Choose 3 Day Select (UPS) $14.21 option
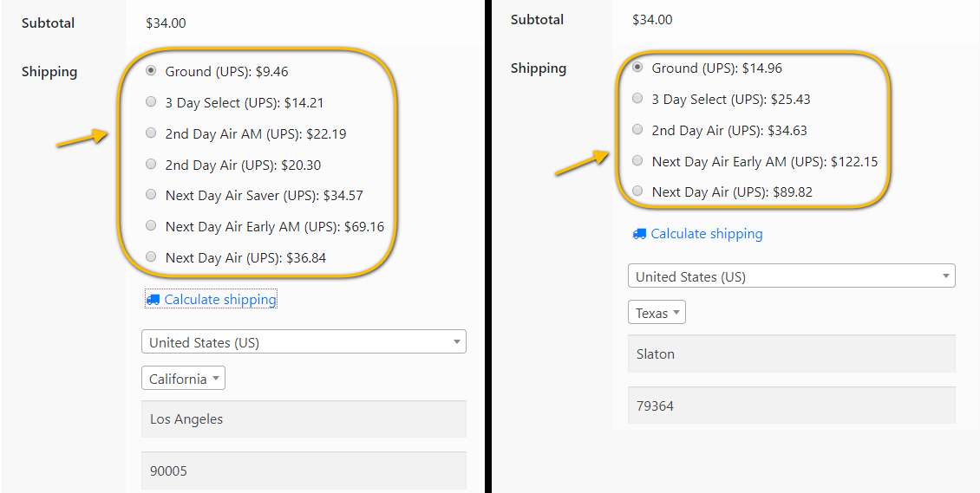 151,102
